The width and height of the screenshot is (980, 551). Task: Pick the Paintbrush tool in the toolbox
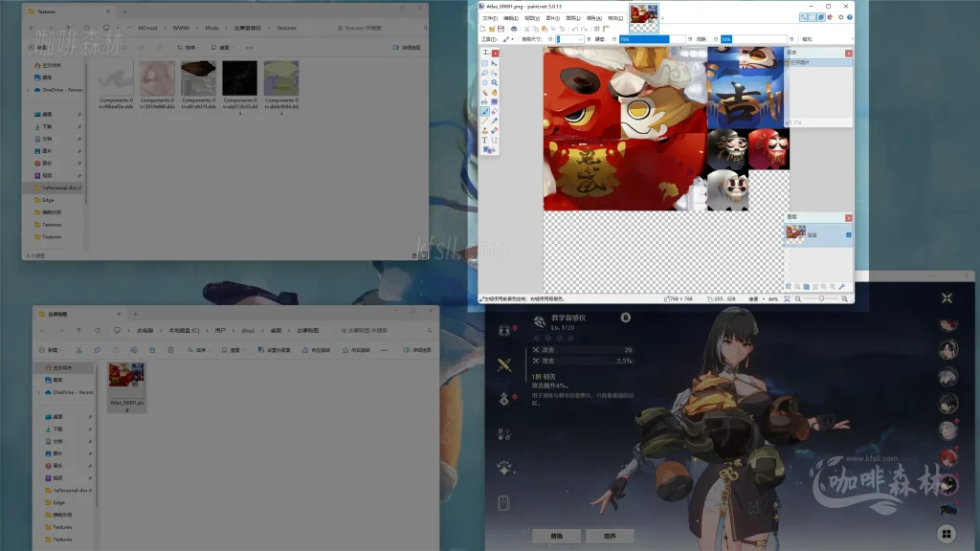point(485,111)
